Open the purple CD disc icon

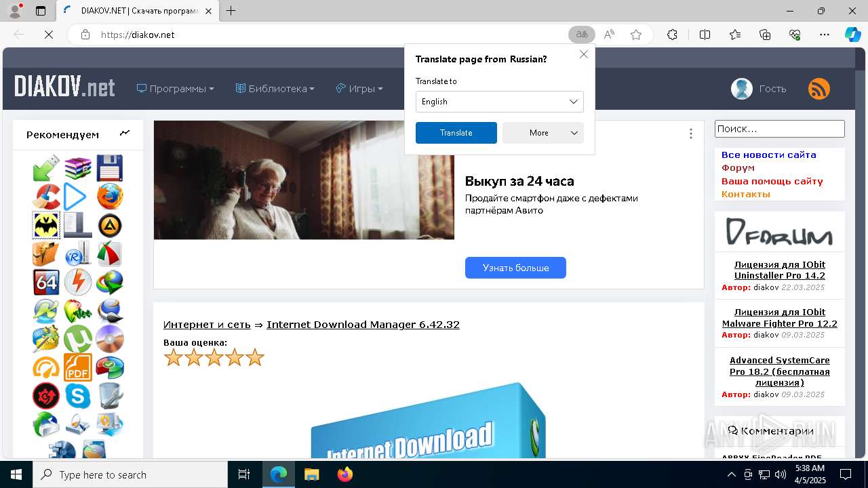110,339
